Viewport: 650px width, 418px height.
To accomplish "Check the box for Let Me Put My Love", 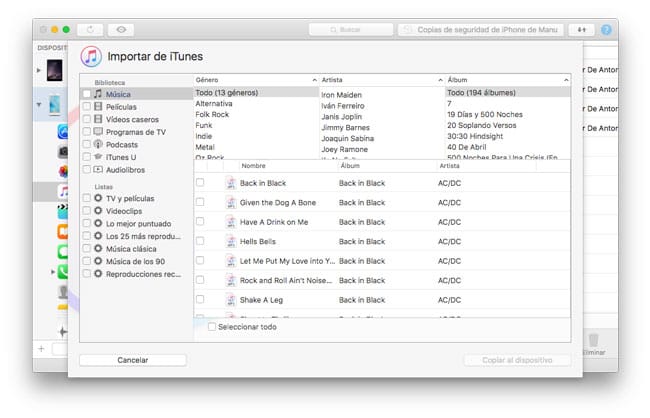I will pyautogui.click(x=200, y=260).
